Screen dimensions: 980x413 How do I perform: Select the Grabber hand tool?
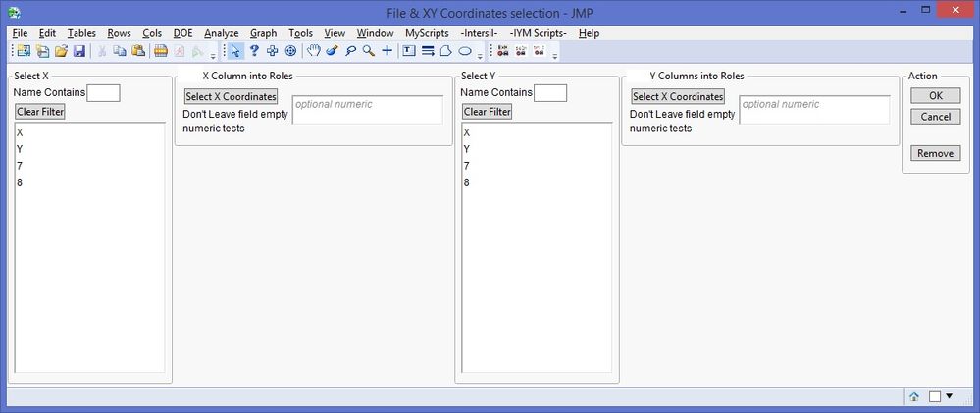[x=314, y=51]
